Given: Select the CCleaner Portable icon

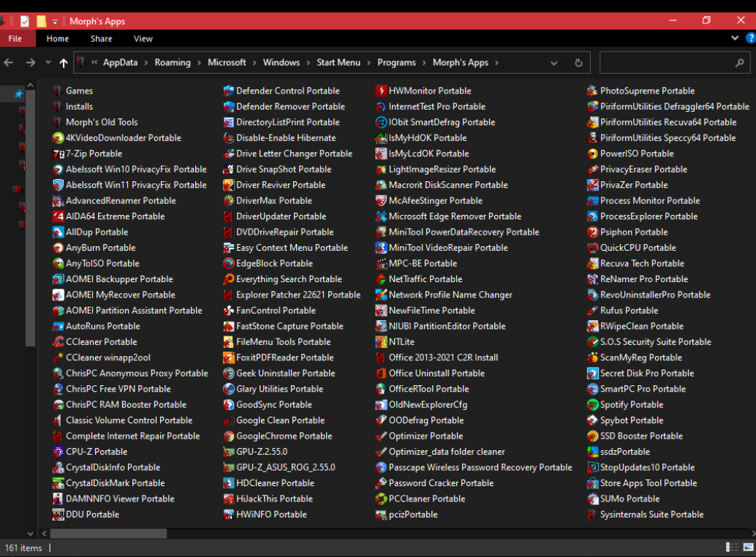Looking at the screenshot, I should pyautogui.click(x=58, y=342).
